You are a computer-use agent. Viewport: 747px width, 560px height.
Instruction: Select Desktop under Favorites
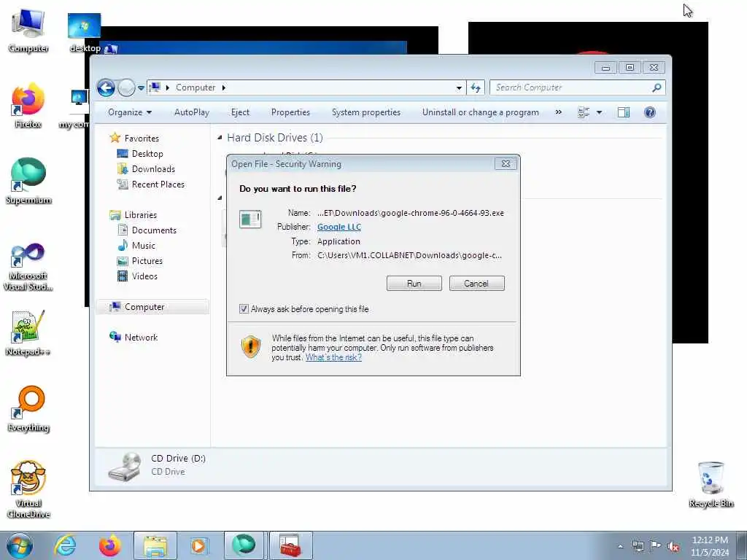(147, 154)
